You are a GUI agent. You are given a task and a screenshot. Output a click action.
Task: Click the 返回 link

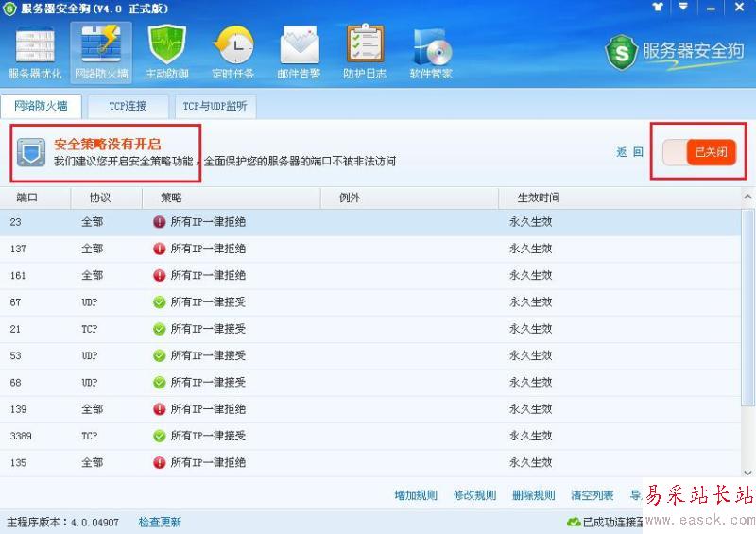(629, 152)
